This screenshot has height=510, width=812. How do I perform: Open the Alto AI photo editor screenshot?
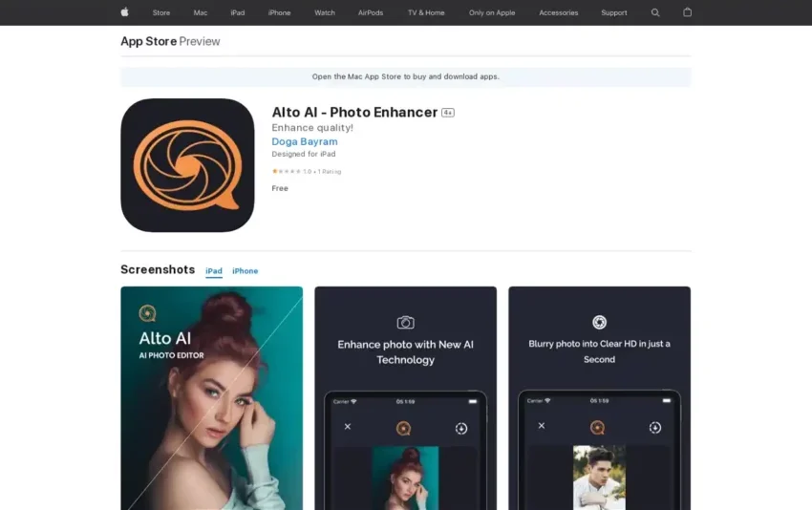[x=212, y=398]
